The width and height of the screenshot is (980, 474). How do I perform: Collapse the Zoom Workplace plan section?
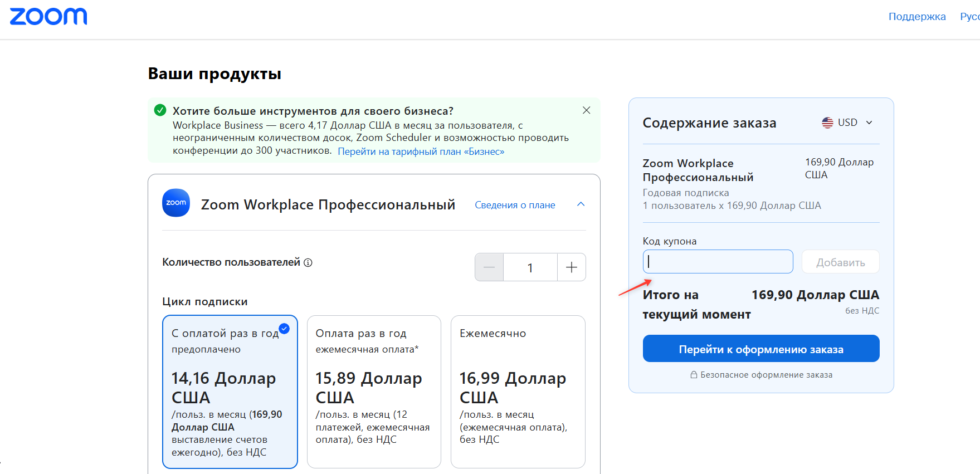[x=581, y=204]
